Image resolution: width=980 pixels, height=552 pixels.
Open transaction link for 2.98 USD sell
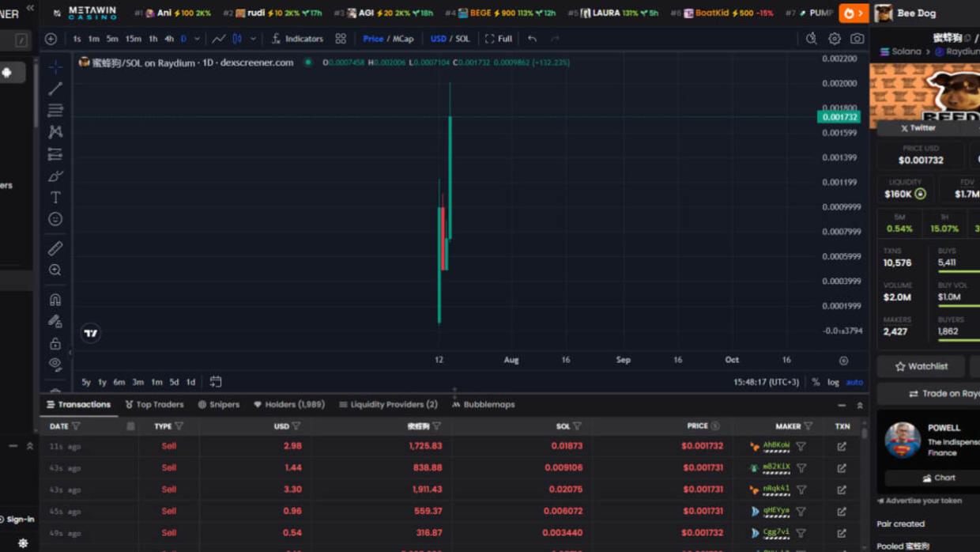point(842,447)
